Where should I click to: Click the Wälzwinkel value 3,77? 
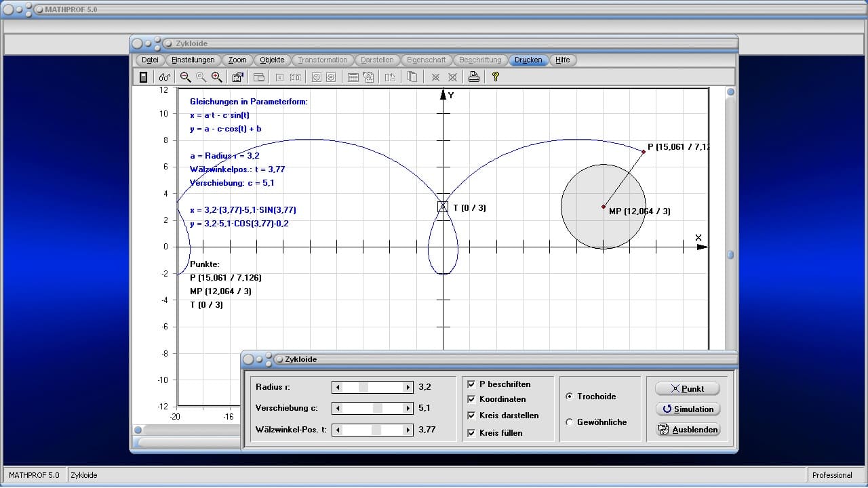pyautogui.click(x=427, y=430)
